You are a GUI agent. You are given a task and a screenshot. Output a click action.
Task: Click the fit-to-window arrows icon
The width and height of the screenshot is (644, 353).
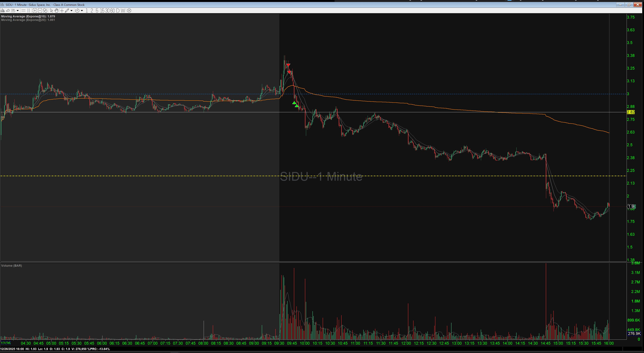coord(45,11)
